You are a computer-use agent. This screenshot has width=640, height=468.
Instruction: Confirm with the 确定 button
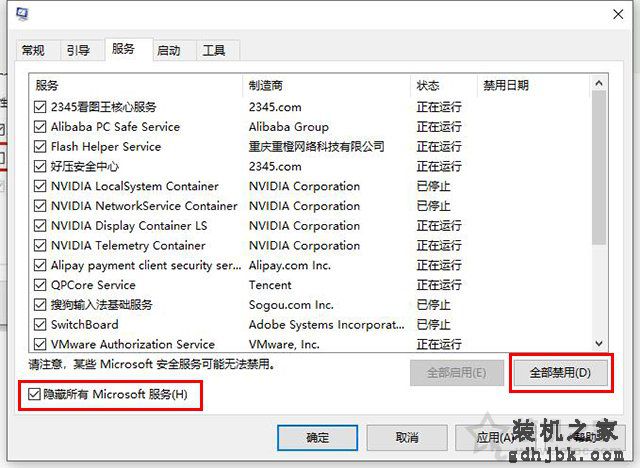[318, 437]
